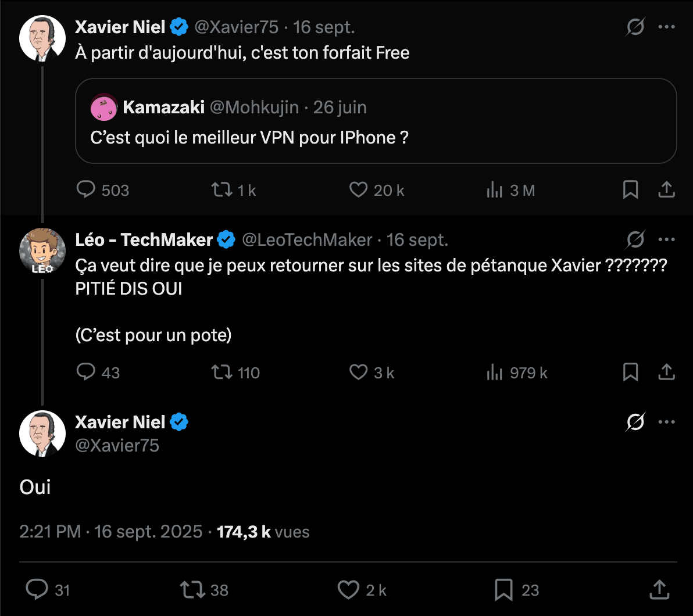Screen dimensions: 693x616
Task: Select the reply icon on Léo's tweet
Action: [x=86, y=373]
